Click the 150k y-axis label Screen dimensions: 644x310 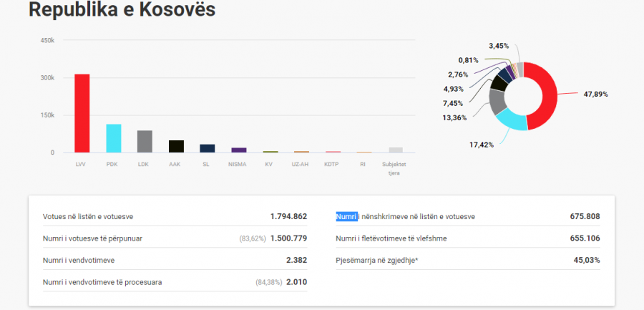[x=47, y=115]
